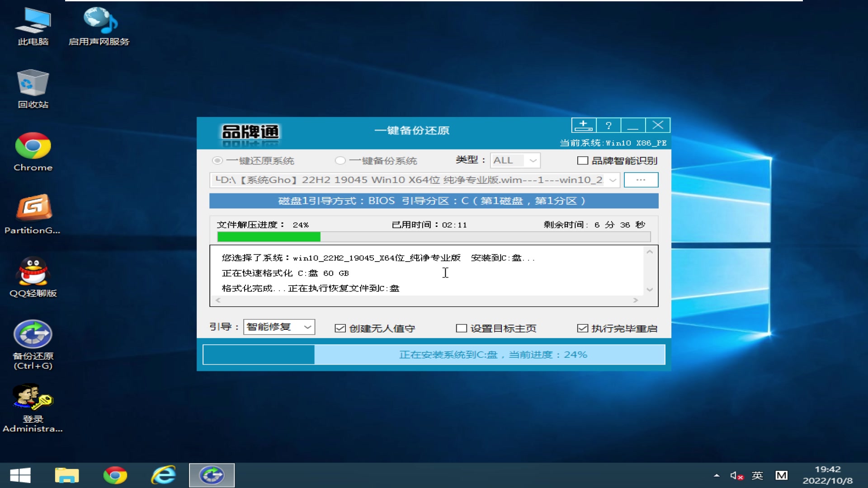868x488 pixels.
Task: Open File Explorer from the taskbar
Action: pos(67,475)
